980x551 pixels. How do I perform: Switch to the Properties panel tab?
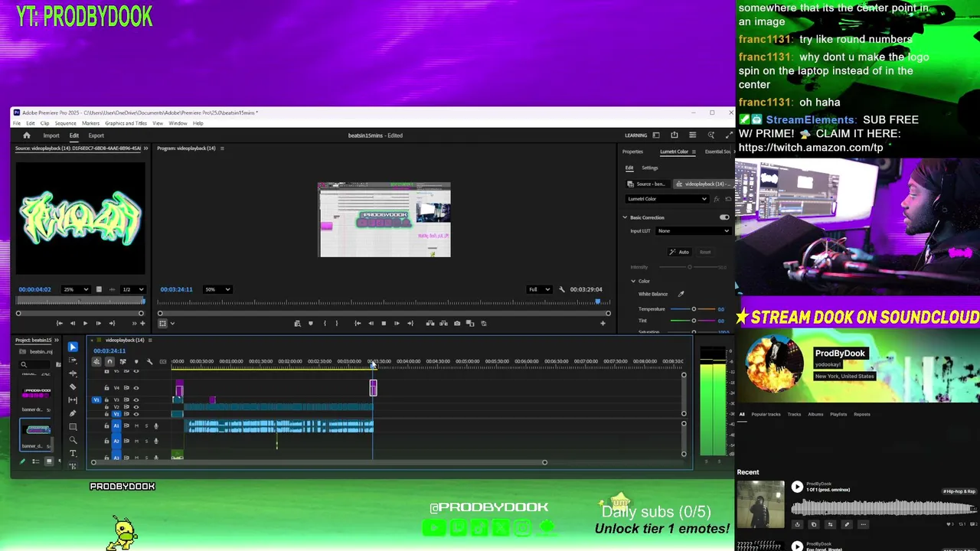point(632,152)
